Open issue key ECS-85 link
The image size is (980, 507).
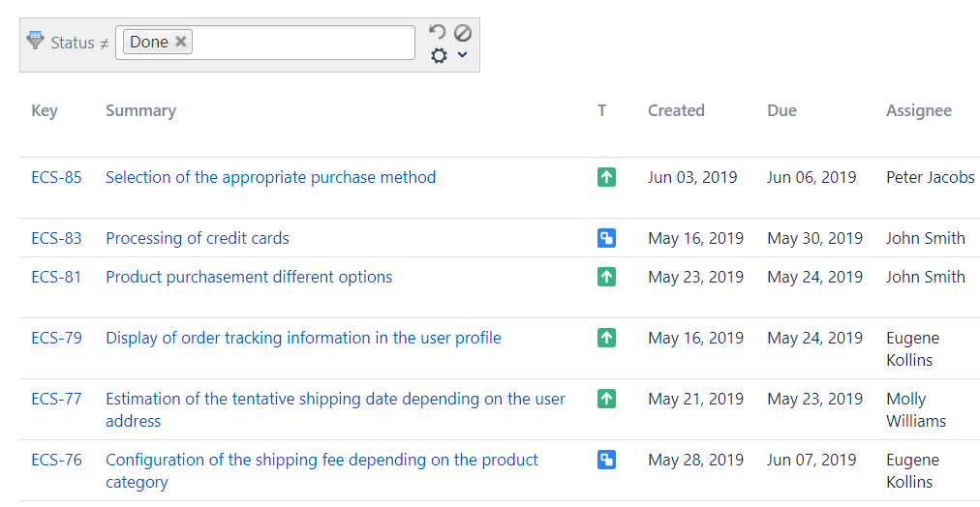coord(56,177)
